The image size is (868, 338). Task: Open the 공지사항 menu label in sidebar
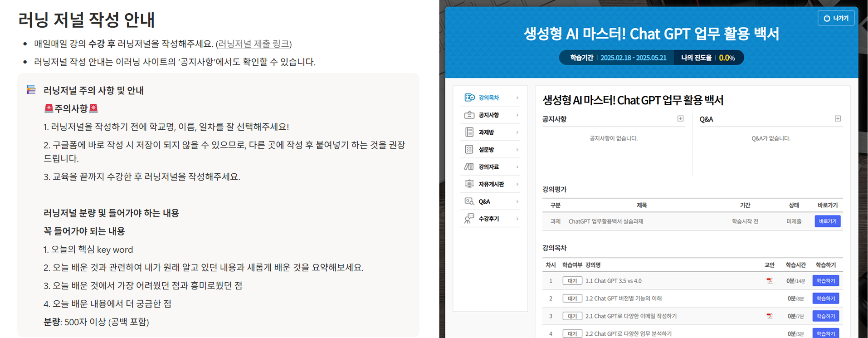(488, 115)
